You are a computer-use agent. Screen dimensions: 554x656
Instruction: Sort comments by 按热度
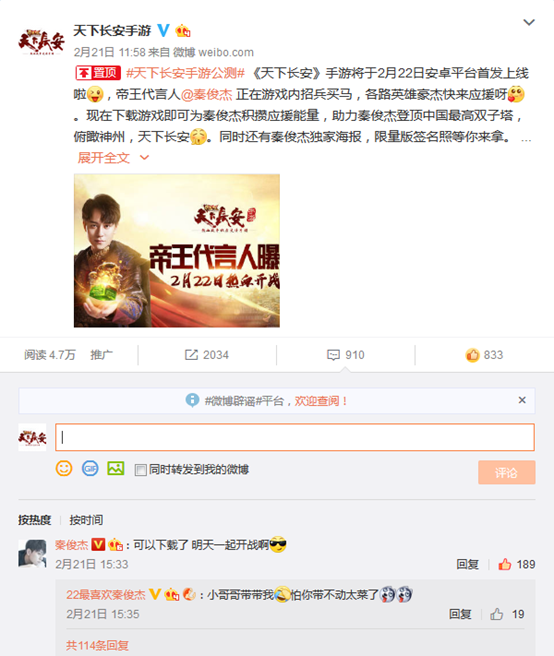click(35, 520)
